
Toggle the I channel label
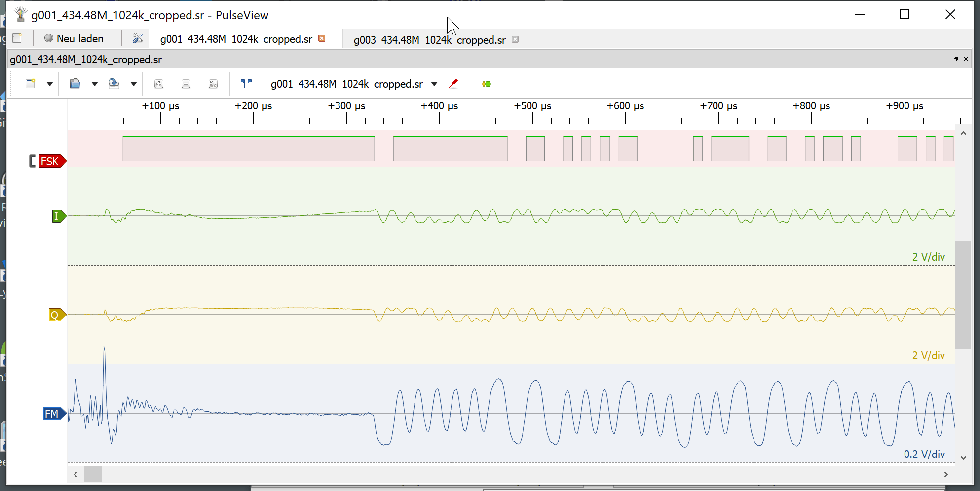click(x=58, y=216)
